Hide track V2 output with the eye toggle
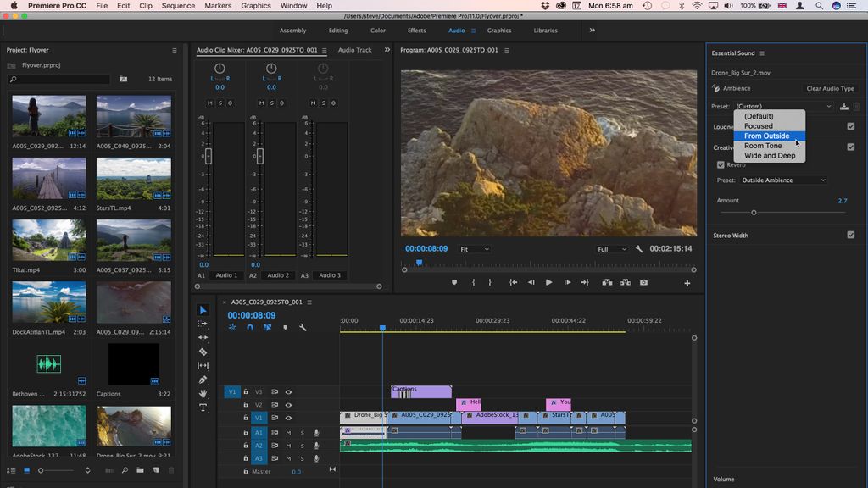The height and width of the screenshot is (488, 868). pos(288,405)
